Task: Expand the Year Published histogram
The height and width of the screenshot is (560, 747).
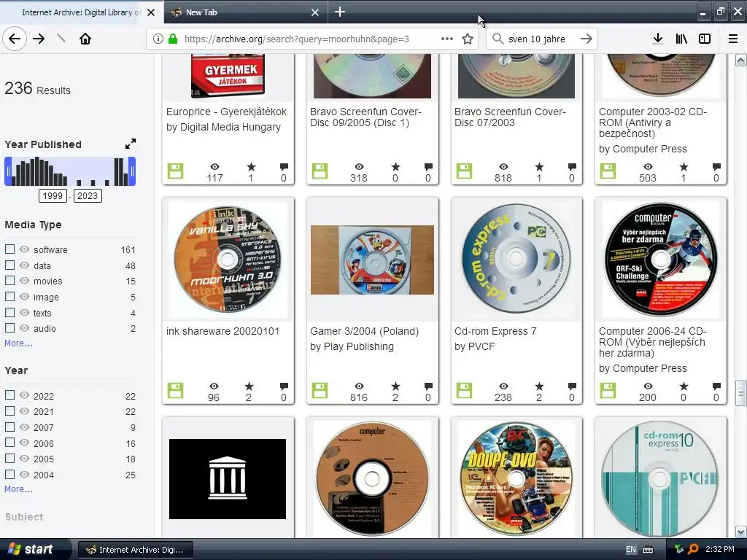Action: click(130, 144)
